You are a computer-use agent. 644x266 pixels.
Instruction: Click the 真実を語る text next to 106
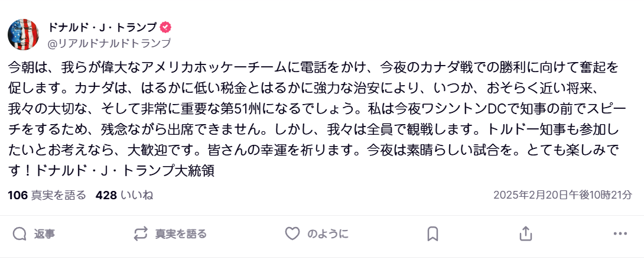tap(58, 195)
